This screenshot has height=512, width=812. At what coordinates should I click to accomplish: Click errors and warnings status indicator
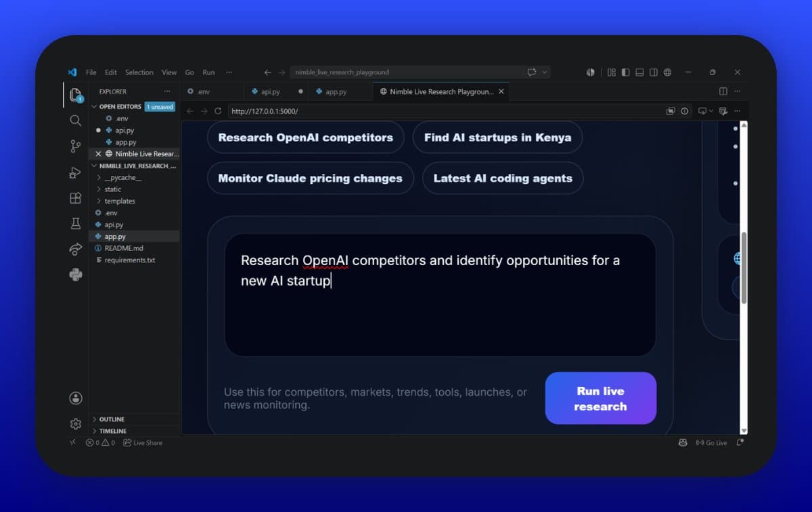[100, 443]
